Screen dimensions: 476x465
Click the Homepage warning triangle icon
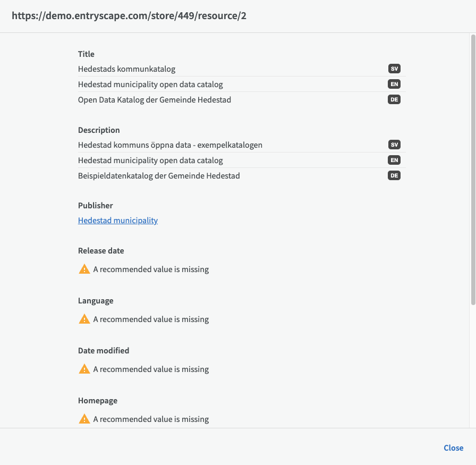pyautogui.click(x=84, y=419)
